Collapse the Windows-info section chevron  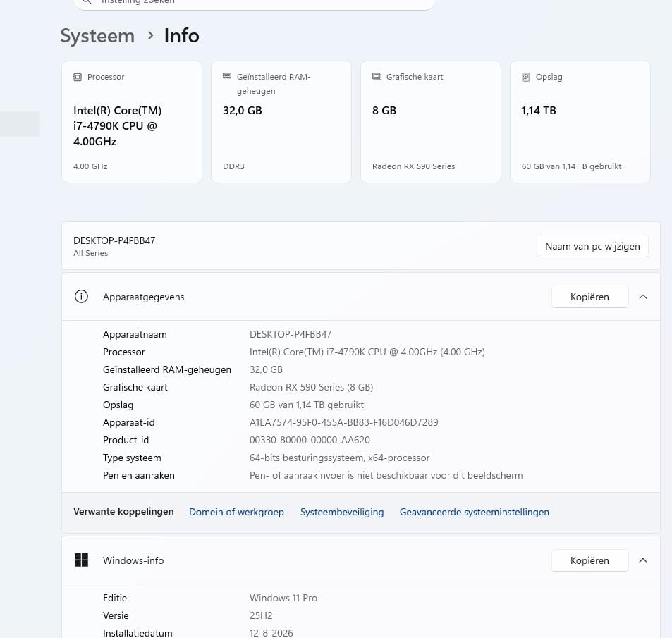point(643,560)
